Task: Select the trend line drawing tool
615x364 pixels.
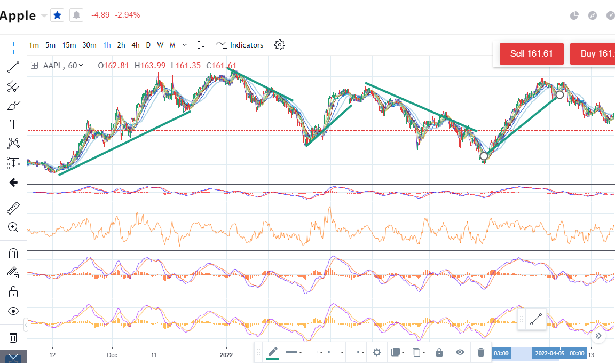Action: [x=13, y=67]
